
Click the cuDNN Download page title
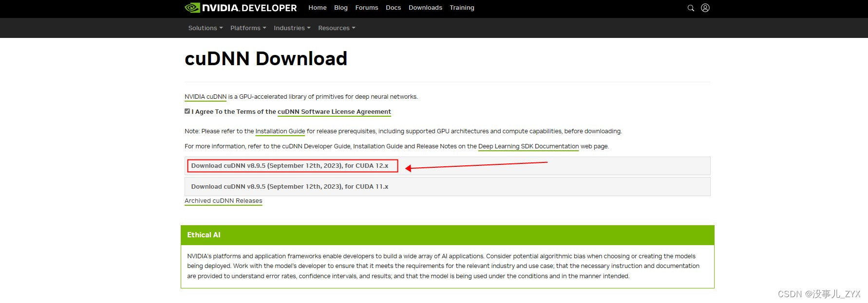point(266,59)
